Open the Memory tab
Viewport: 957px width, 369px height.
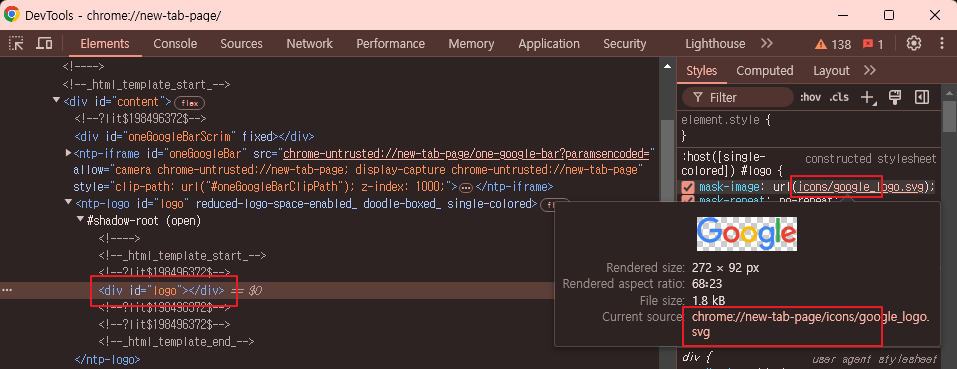(471, 44)
